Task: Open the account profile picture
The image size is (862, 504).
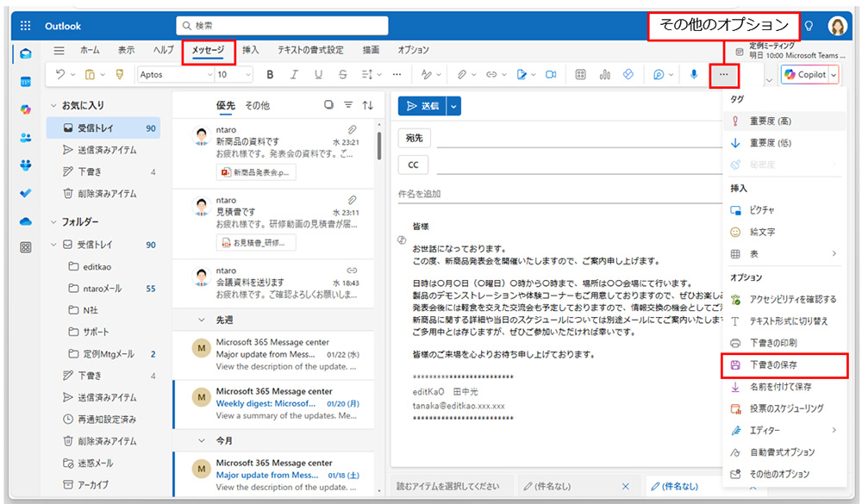Action: coord(837,26)
